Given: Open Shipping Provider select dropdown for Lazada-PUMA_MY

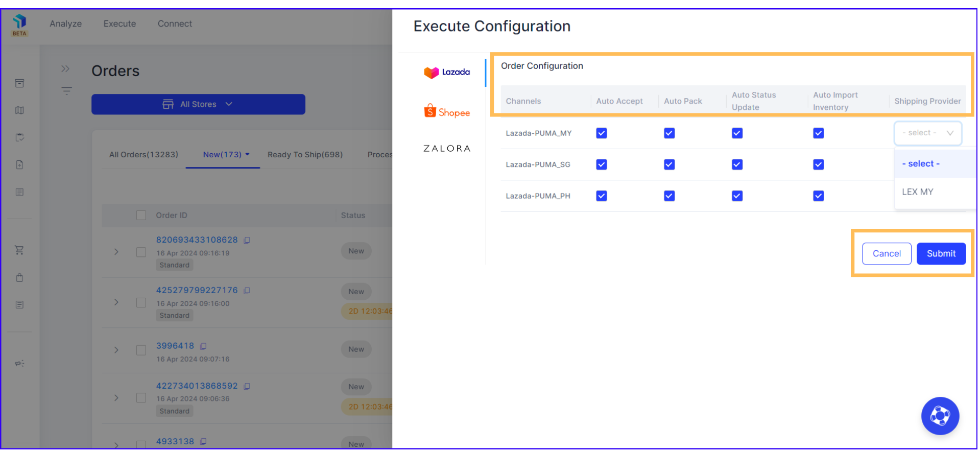Looking at the screenshot, I should point(928,133).
